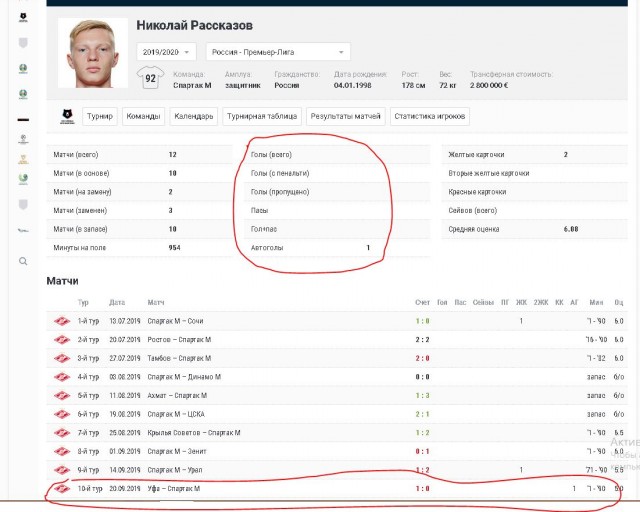Screen dimensions: 640x512
Task: Open the match Спартак М – Урал
Action: click(x=175, y=470)
